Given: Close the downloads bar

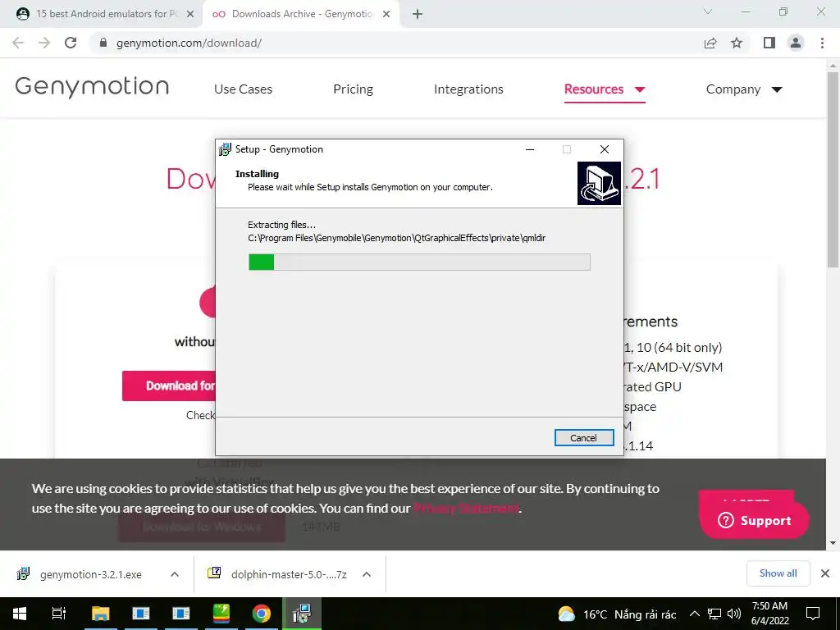Looking at the screenshot, I should pos(825,573).
